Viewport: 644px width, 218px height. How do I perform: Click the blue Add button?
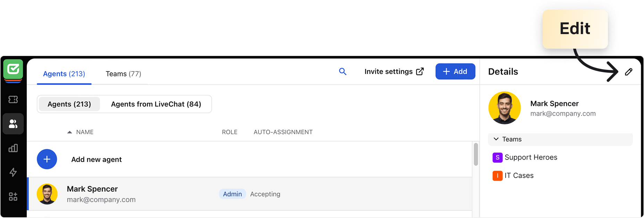pyautogui.click(x=455, y=71)
